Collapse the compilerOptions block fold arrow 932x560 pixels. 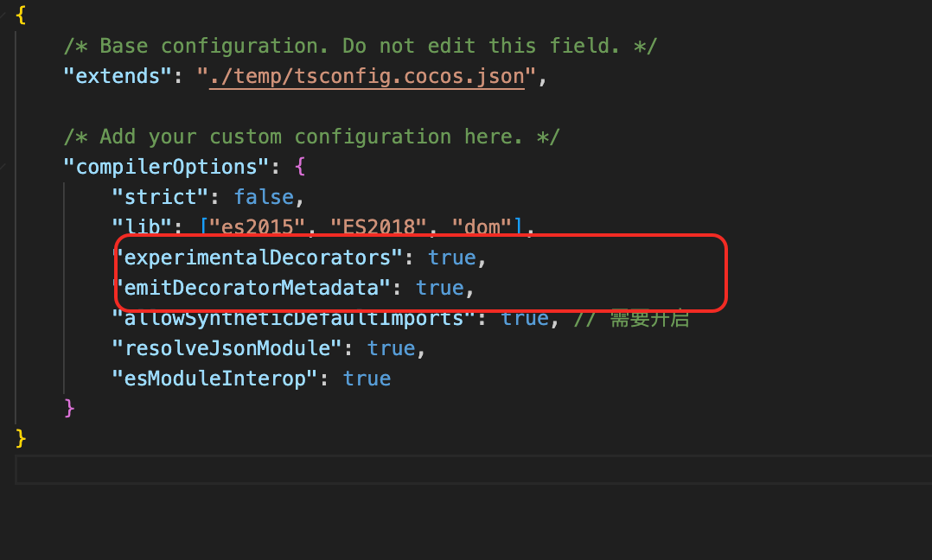(x=4, y=166)
